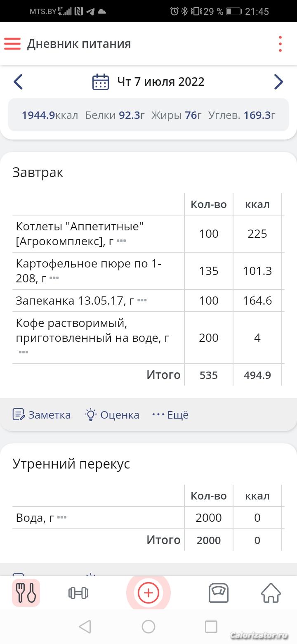This screenshot has height=644, width=297.
Task: Open the workout dumbbell tab
Action: point(78,593)
